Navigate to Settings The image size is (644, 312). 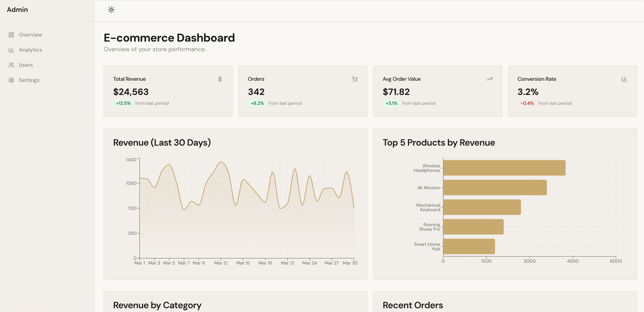(x=47, y=80)
